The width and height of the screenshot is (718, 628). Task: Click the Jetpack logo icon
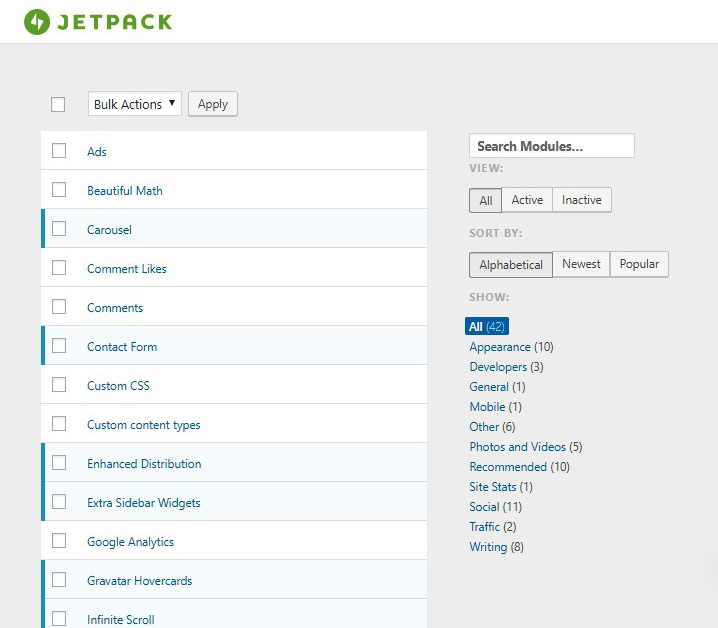(x=37, y=22)
